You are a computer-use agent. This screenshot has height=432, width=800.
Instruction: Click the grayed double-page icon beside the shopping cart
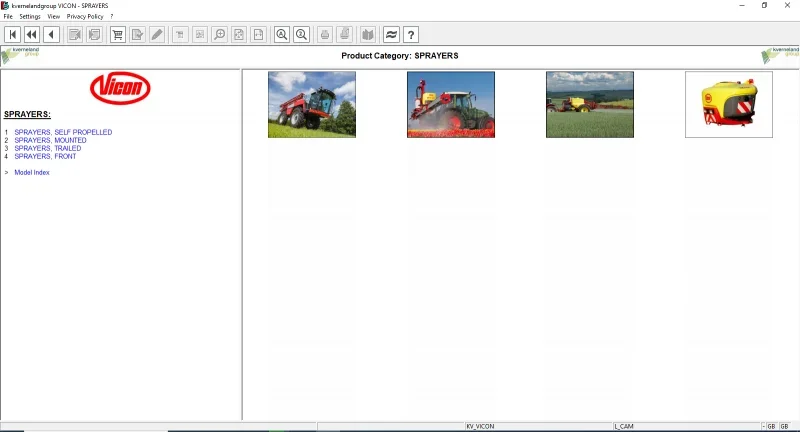(94, 35)
